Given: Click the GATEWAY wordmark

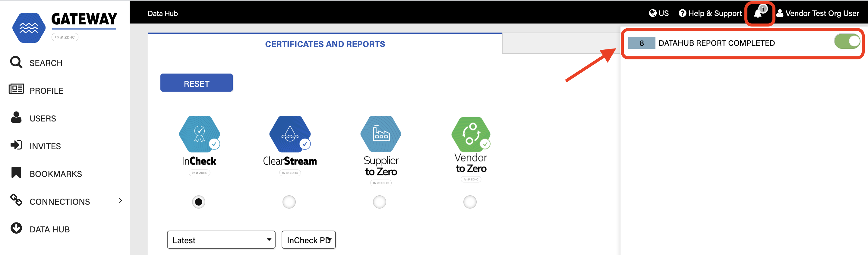Looking at the screenshot, I should 84,19.
